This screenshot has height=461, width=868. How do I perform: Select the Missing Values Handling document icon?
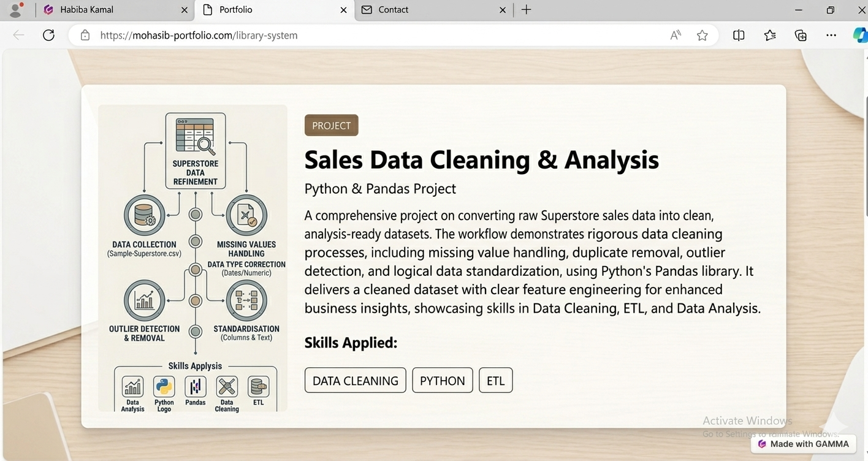[246, 215]
